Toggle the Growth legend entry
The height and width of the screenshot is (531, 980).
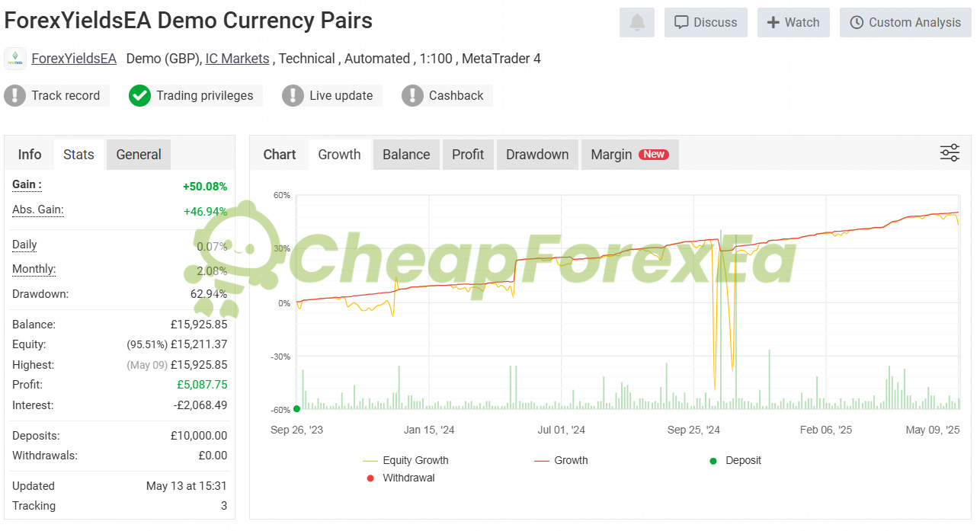561,460
